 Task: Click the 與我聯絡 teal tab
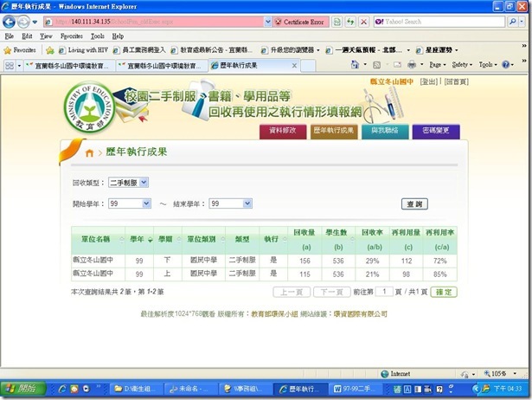(385, 131)
